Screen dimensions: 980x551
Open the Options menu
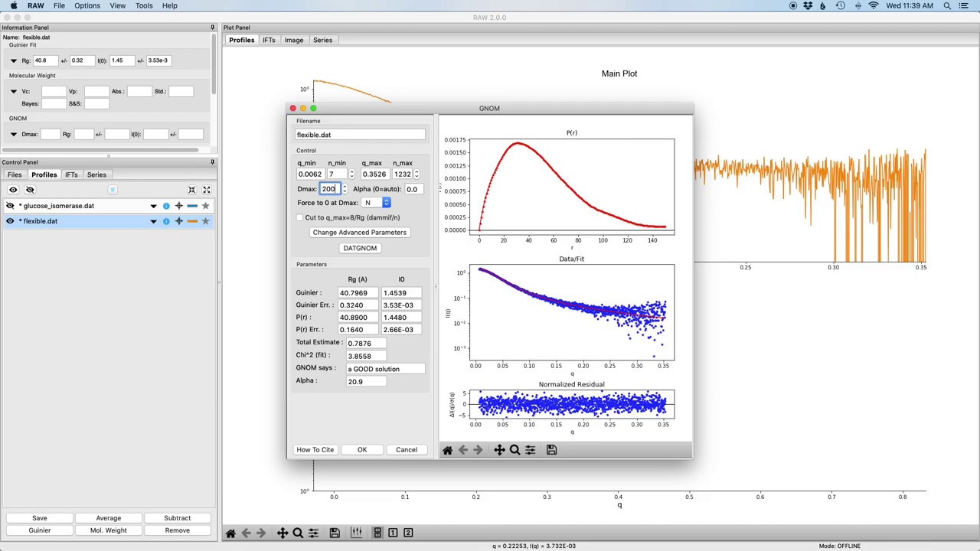click(87, 5)
